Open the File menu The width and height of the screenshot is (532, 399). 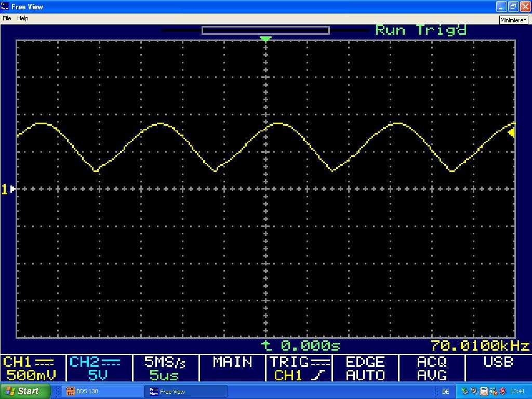point(7,18)
